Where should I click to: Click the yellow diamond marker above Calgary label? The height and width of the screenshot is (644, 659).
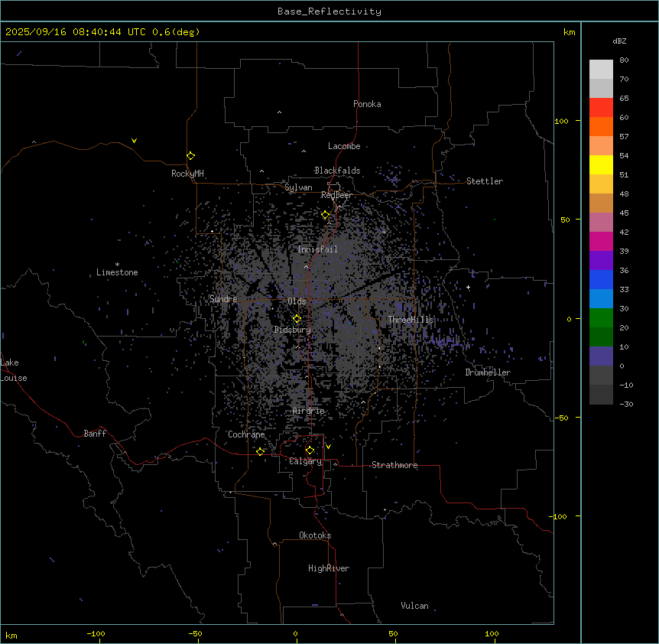point(310,450)
